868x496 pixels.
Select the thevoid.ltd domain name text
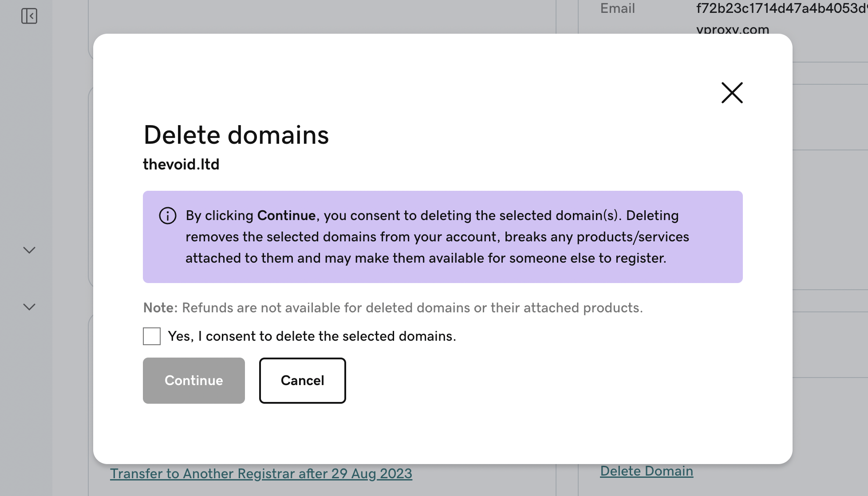tap(181, 164)
